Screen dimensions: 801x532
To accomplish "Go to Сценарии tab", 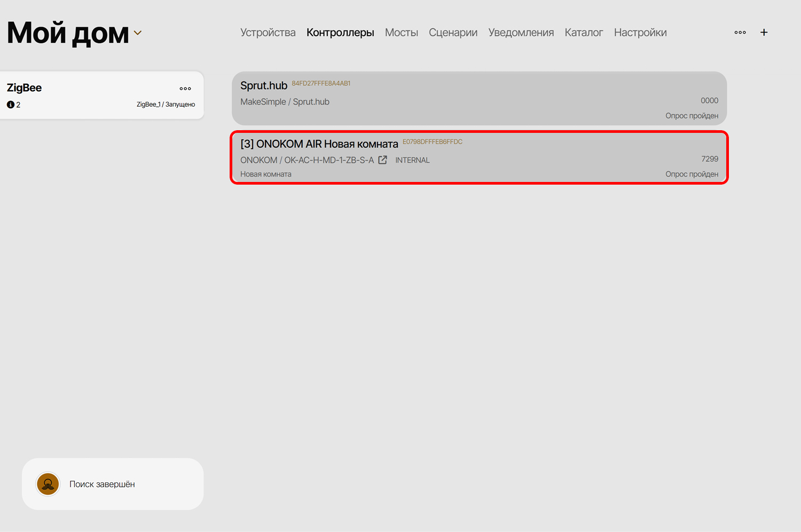I will (x=453, y=33).
